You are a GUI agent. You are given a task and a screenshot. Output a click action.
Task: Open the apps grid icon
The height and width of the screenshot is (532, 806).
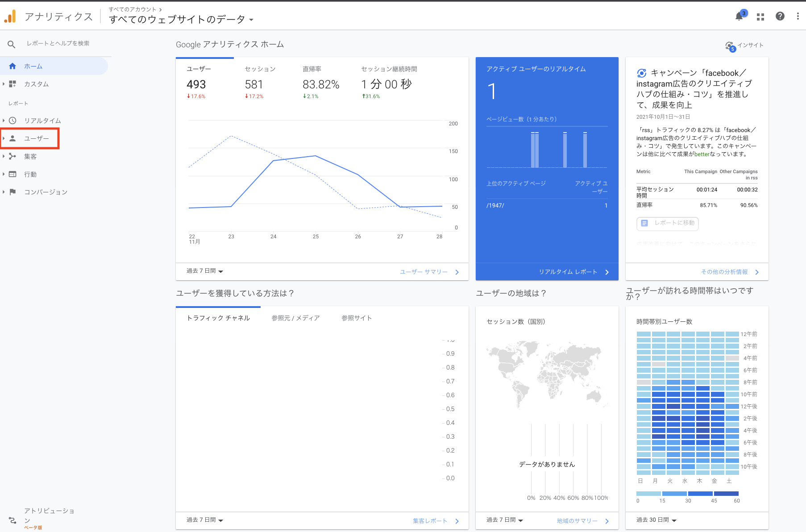tap(760, 17)
